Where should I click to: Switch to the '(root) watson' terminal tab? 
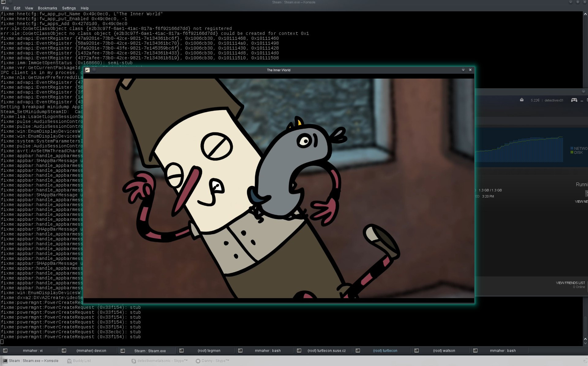coord(441,351)
